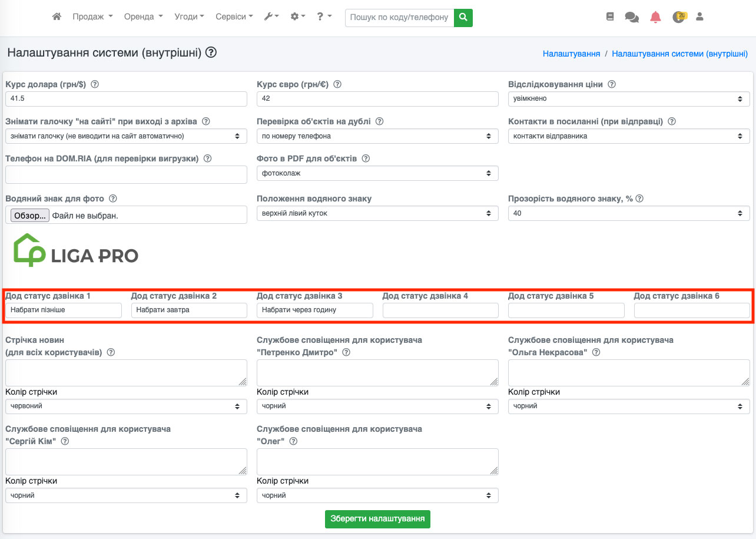
Task: Open the book icon in header
Action: [x=610, y=17]
